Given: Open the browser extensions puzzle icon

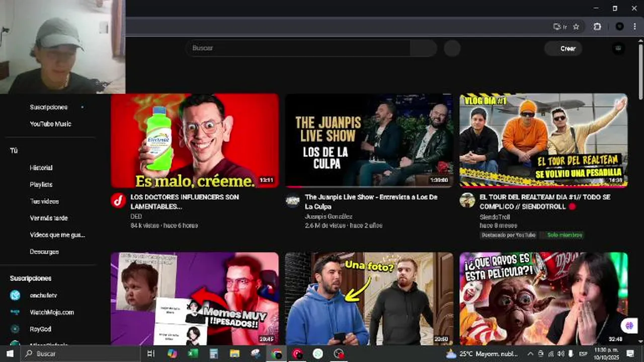Looking at the screenshot, I should coord(597,27).
